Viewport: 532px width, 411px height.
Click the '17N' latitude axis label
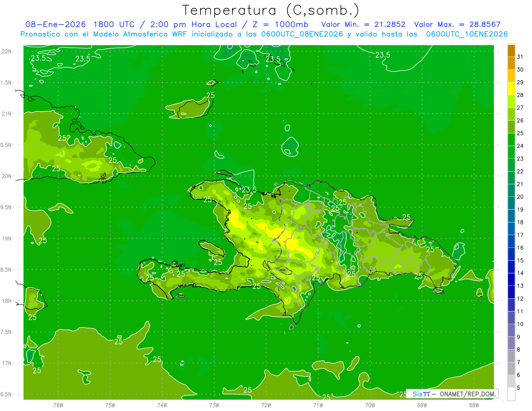[x=7, y=363]
